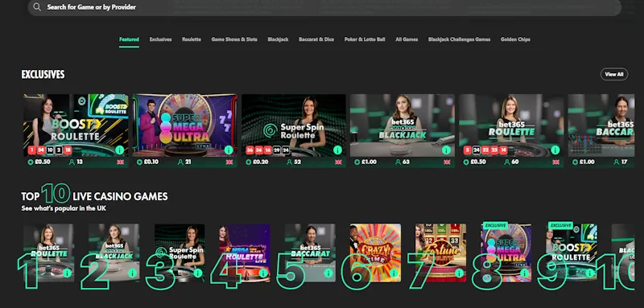The width and height of the screenshot is (644, 308).
Task: Click red number 34 on Boost Roulette
Action: [41, 150]
